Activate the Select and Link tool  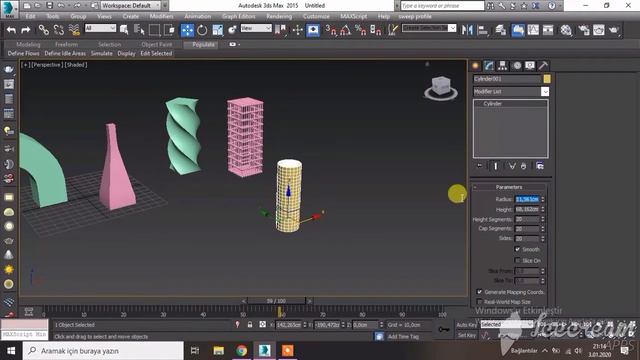(x=44, y=30)
